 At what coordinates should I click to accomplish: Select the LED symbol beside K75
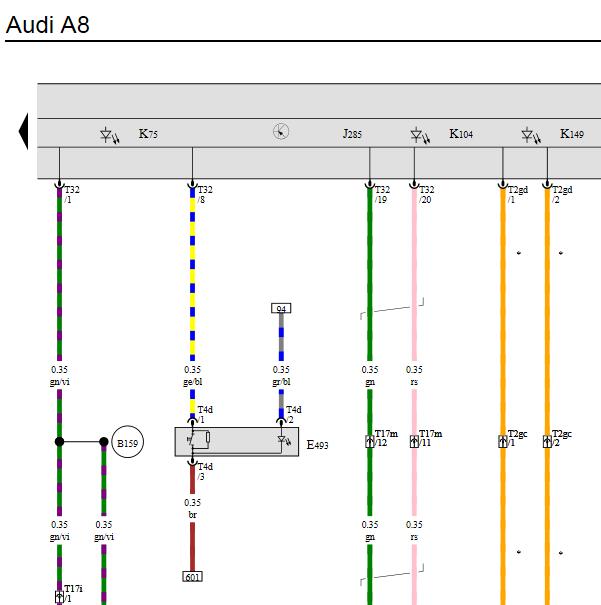coord(110,135)
